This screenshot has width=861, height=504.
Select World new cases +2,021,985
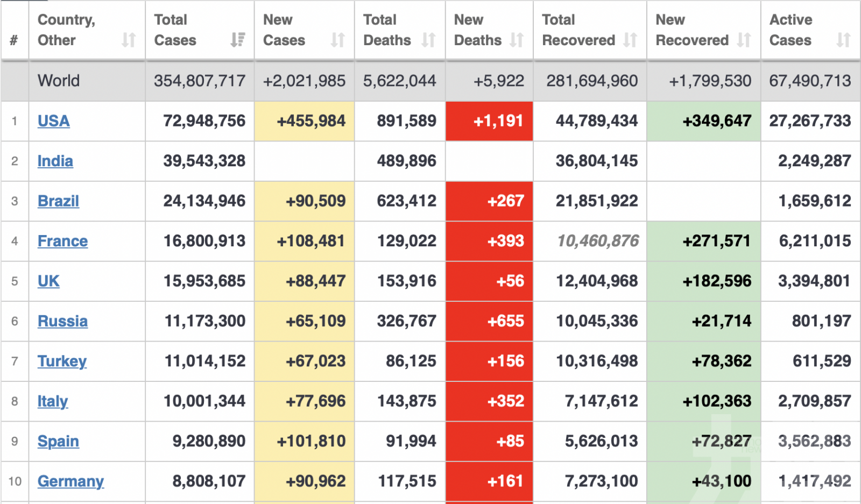click(304, 81)
